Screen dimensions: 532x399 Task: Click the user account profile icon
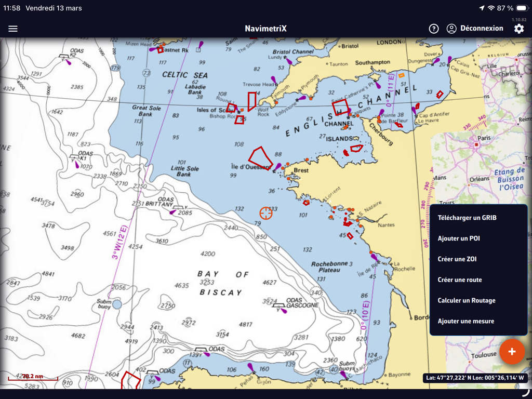[451, 29]
